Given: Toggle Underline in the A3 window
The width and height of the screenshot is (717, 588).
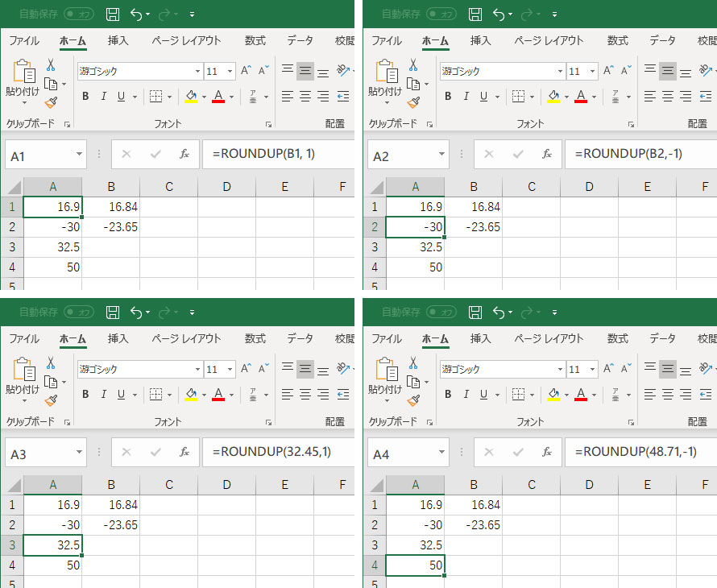Looking at the screenshot, I should coord(121,395).
